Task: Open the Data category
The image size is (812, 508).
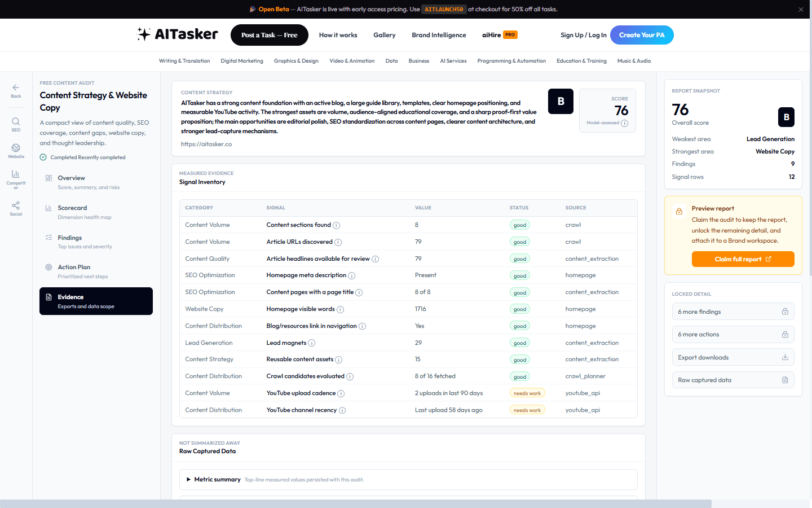Action: (x=392, y=61)
